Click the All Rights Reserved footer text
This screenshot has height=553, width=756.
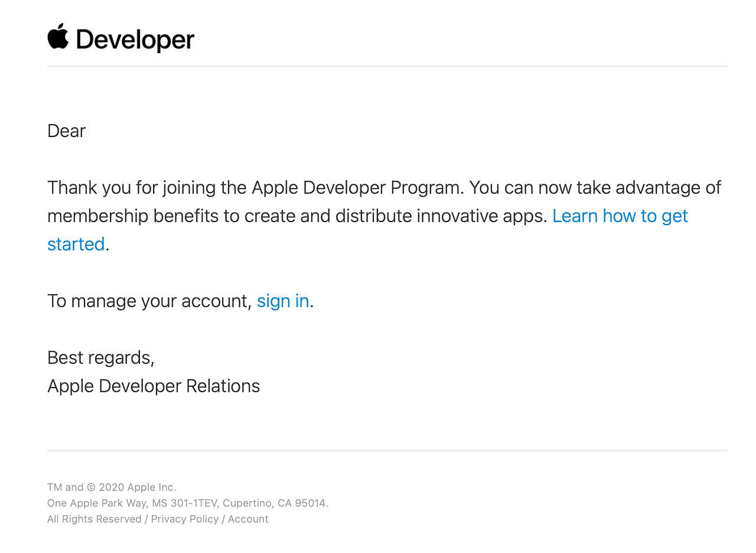(x=94, y=519)
